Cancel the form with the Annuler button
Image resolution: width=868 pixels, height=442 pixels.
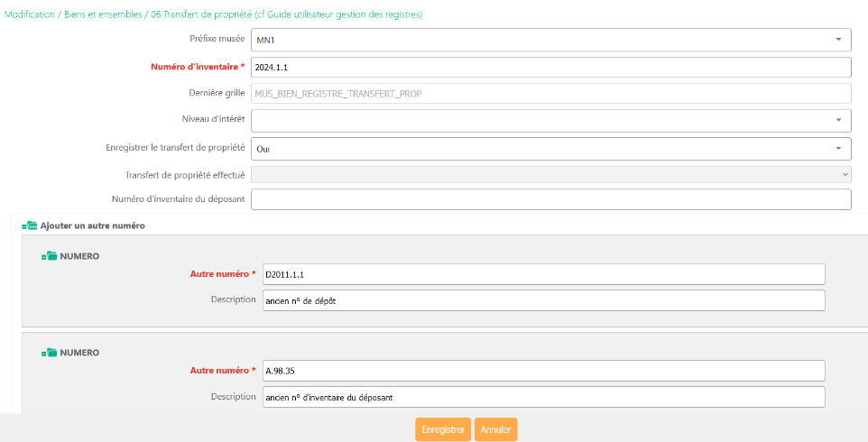(x=495, y=429)
